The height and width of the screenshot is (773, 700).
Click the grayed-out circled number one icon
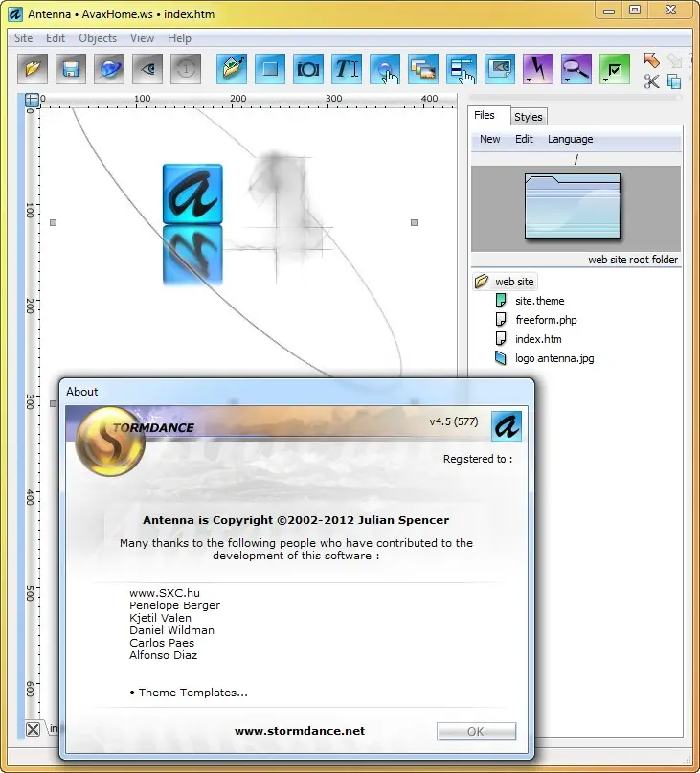coord(186,69)
